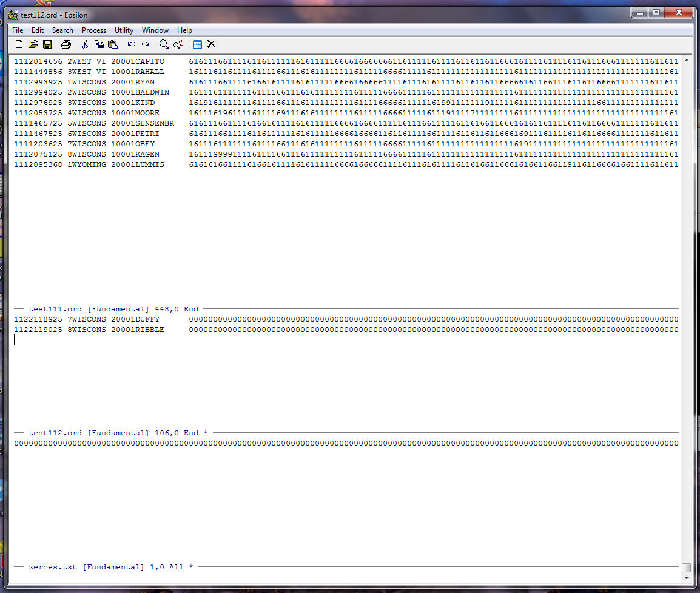Screen dimensions: 700x593
Task: Undo the last edit
Action: [x=132, y=44]
